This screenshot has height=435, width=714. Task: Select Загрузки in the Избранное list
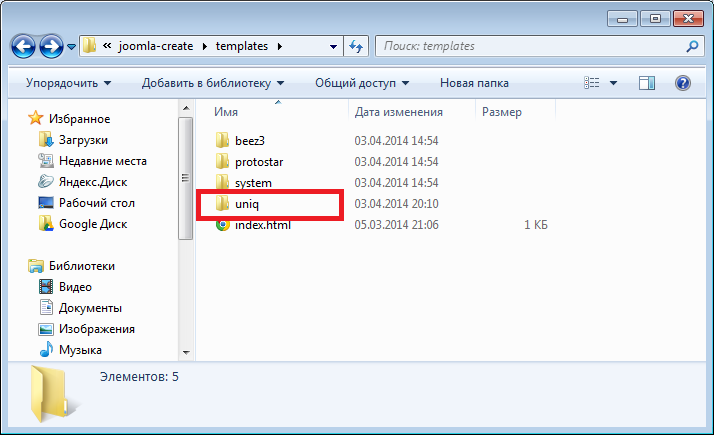coord(83,140)
